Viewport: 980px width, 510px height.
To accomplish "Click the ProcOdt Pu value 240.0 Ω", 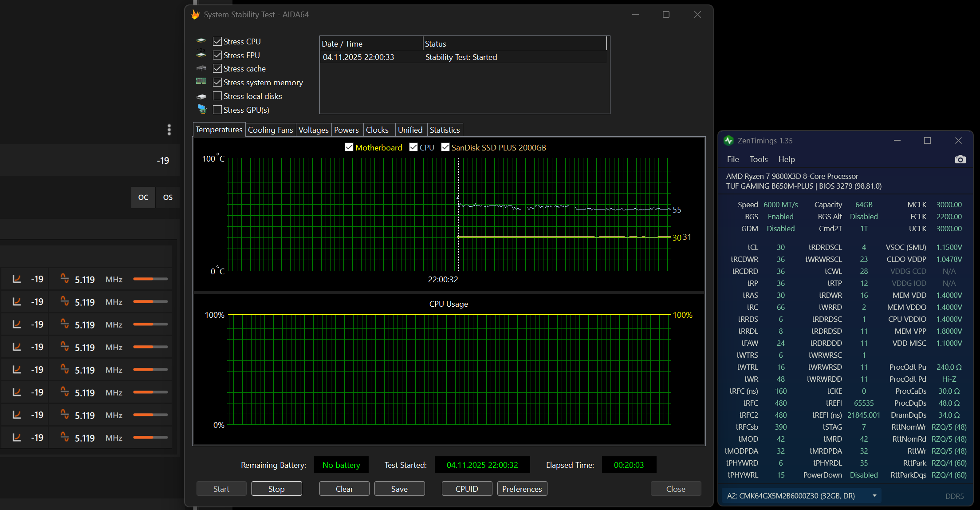I will (949, 367).
